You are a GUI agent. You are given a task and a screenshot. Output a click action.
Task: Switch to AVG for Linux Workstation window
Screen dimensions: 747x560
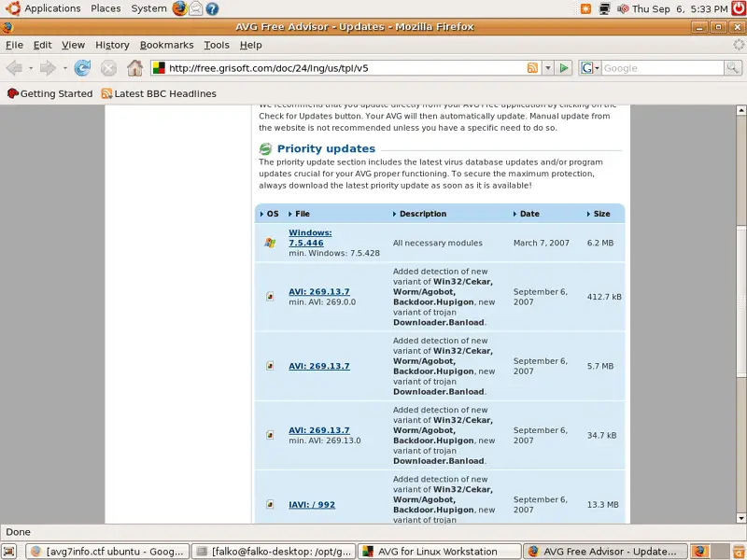[x=440, y=552]
